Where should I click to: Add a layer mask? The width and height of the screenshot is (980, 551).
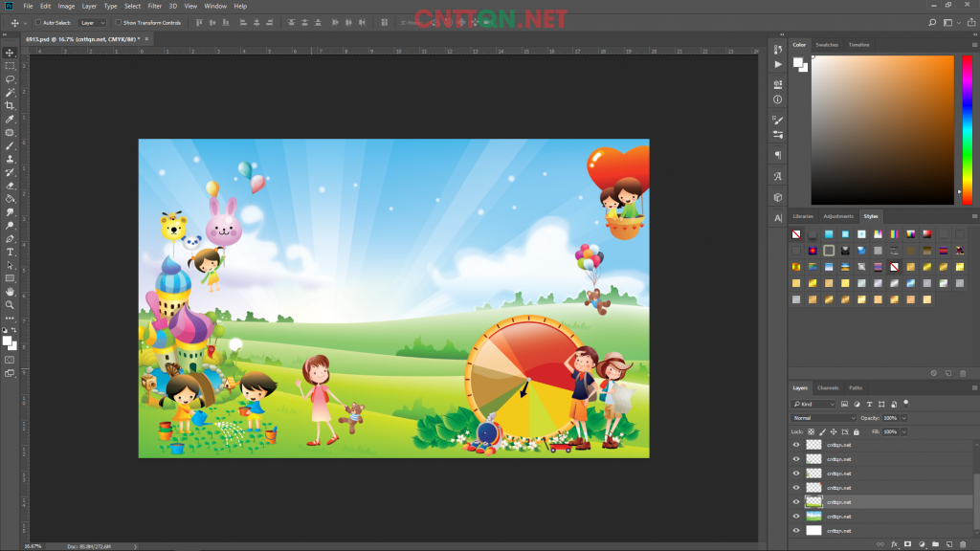click(907, 544)
